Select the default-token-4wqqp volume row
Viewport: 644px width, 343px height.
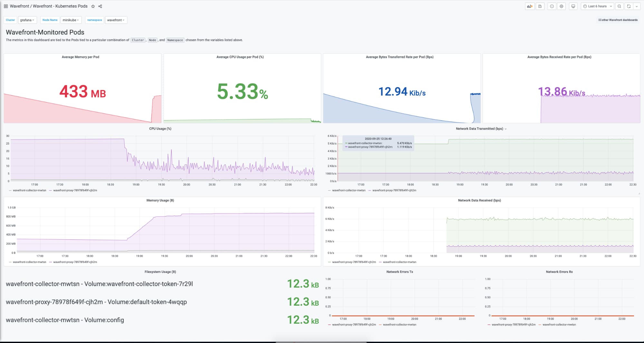[x=162, y=302]
